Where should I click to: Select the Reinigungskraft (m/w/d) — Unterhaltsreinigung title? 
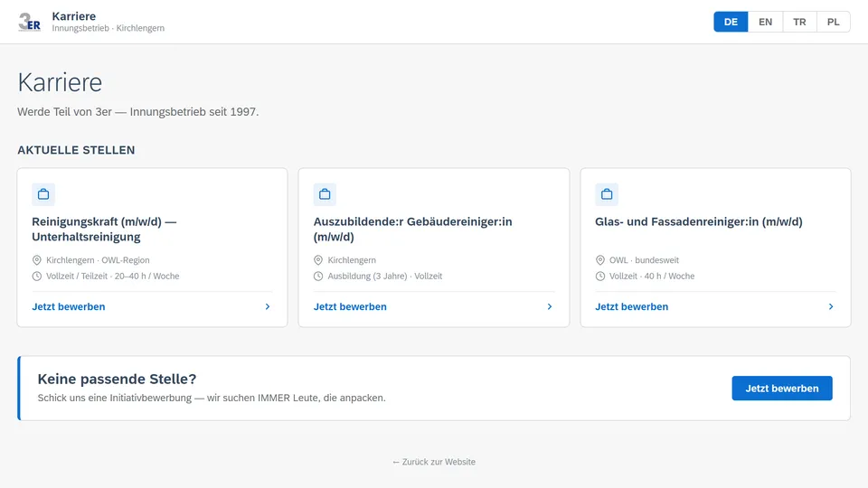coord(104,229)
